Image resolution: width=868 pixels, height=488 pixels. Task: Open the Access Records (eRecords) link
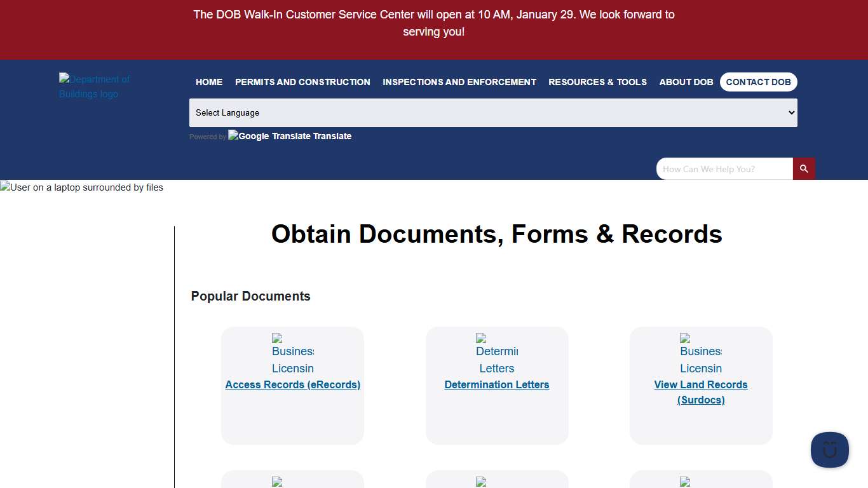(x=292, y=384)
